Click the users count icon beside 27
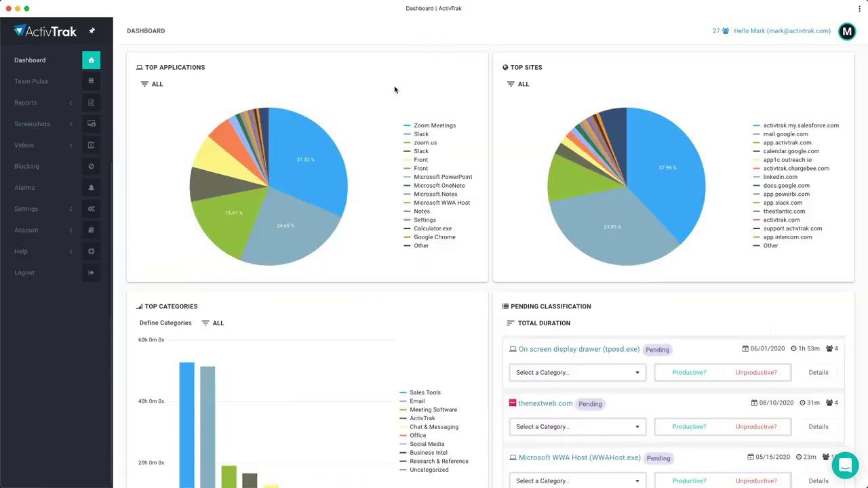This screenshot has height=488, width=868. (x=726, y=31)
